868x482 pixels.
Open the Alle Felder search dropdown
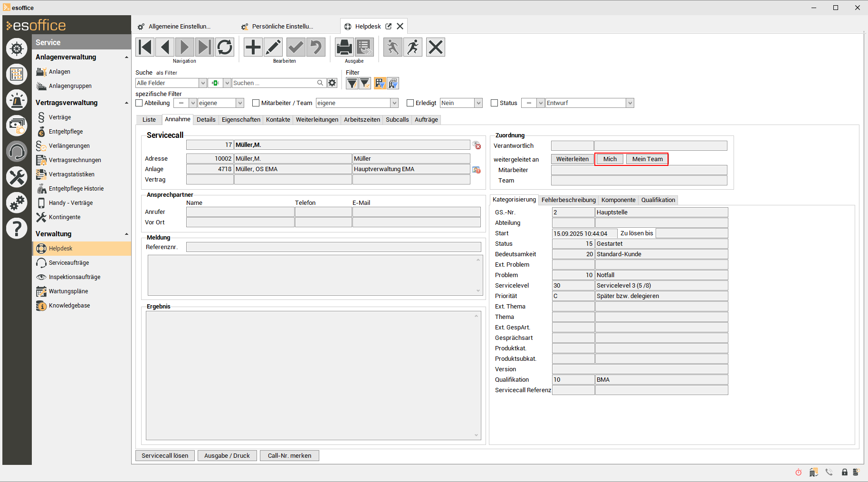(x=202, y=83)
